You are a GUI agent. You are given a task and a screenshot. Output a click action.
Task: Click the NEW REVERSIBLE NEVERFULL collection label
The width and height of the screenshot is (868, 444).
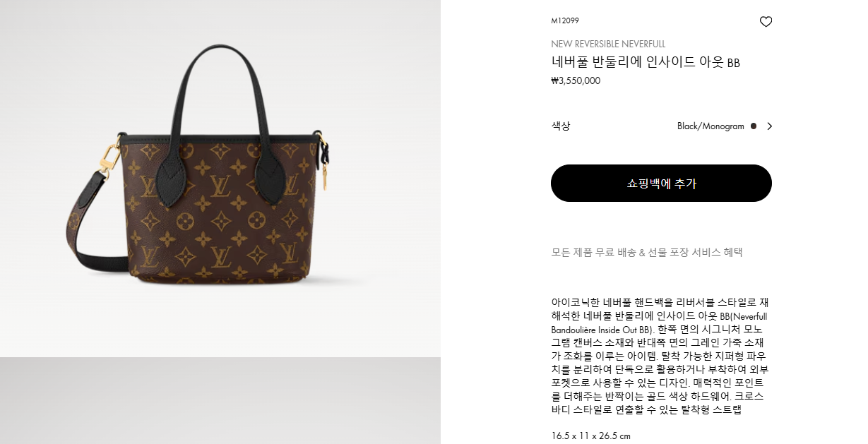click(608, 44)
